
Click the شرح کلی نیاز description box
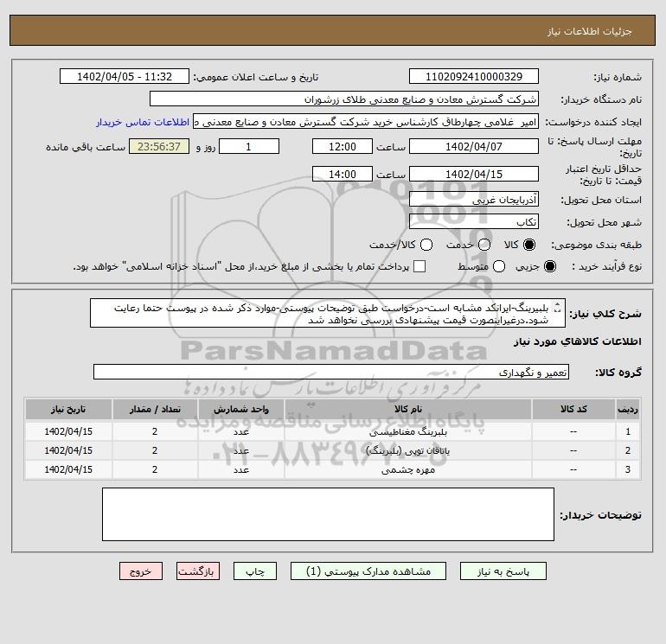coord(328,313)
